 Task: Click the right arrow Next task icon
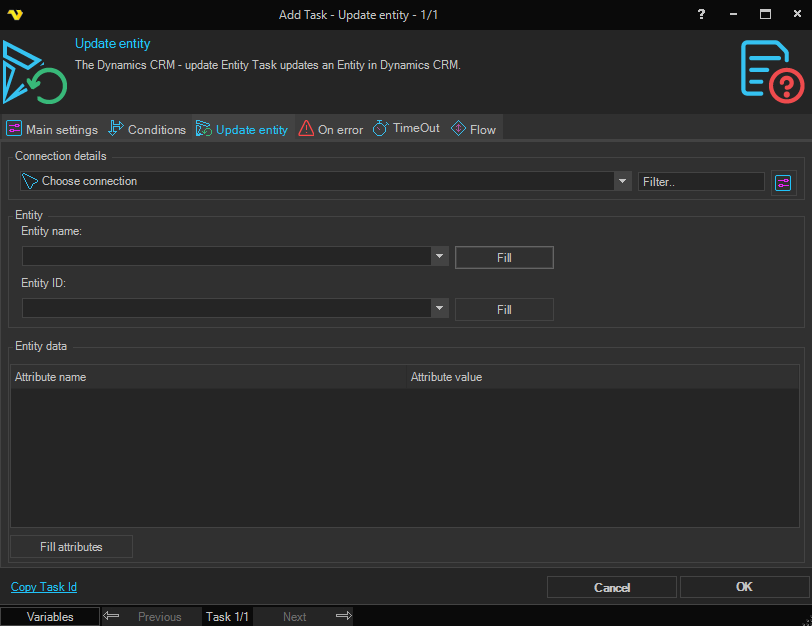pyautogui.click(x=343, y=617)
